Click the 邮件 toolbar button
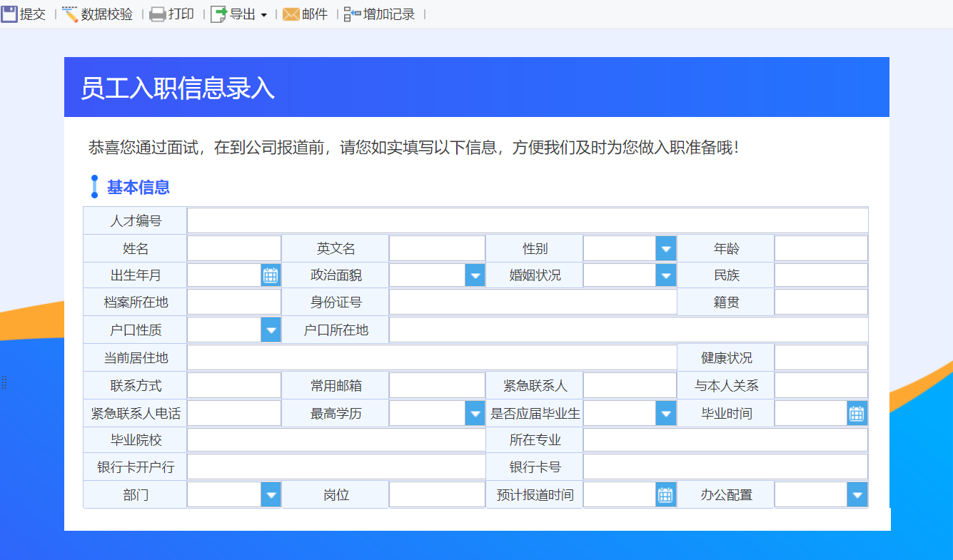The height and width of the screenshot is (560, 953). [x=305, y=14]
